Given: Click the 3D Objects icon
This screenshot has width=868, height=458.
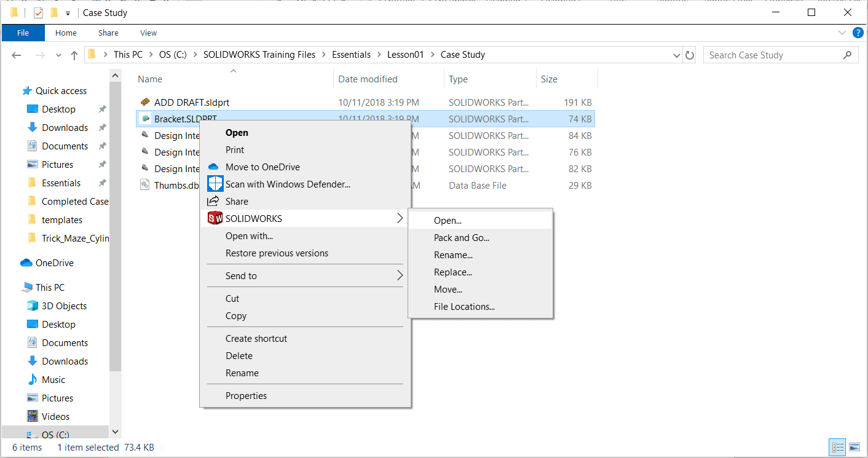Looking at the screenshot, I should [x=33, y=306].
